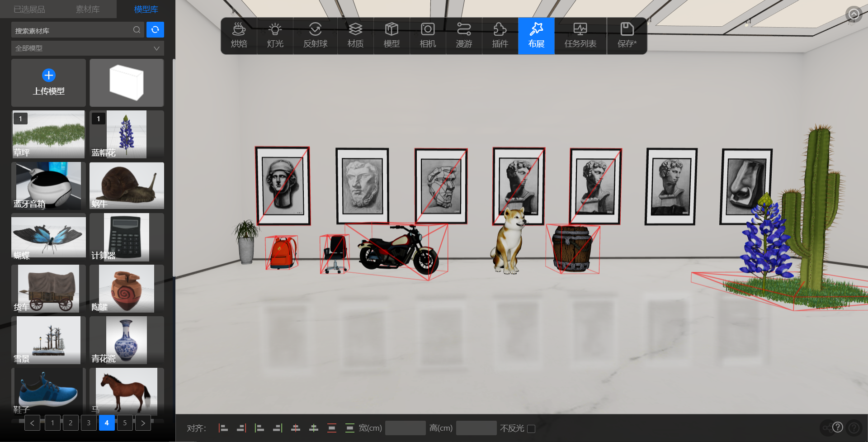Click the red align-right icon
The height and width of the screenshot is (442, 868).
(241, 428)
